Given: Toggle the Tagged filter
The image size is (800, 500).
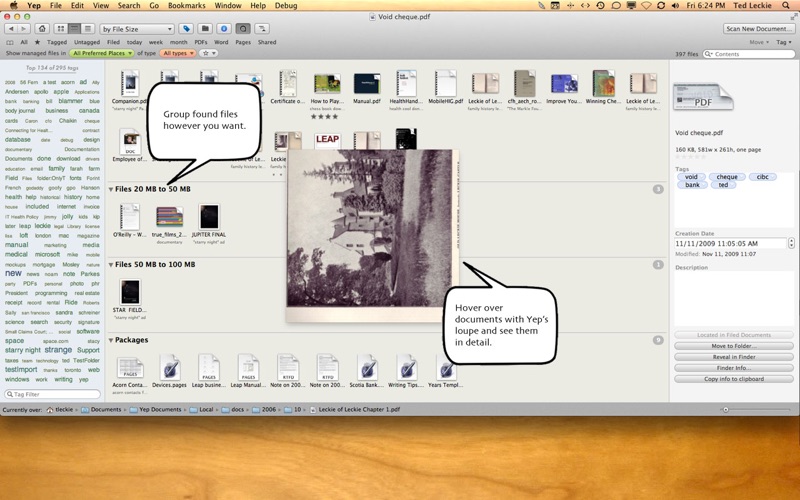Looking at the screenshot, I should [56, 42].
